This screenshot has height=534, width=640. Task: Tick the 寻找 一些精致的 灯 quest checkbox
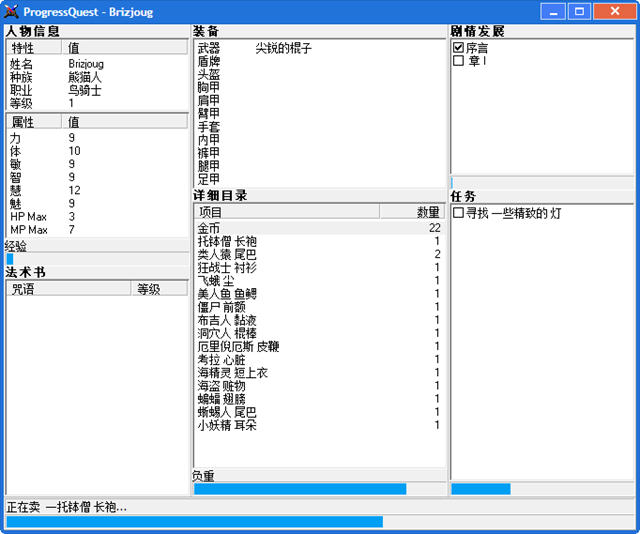pos(459,213)
